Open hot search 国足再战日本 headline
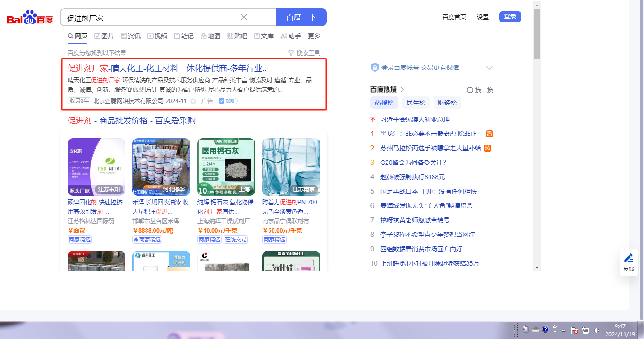The image size is (644, 339). pyautogui.click(x=429, y=191)
